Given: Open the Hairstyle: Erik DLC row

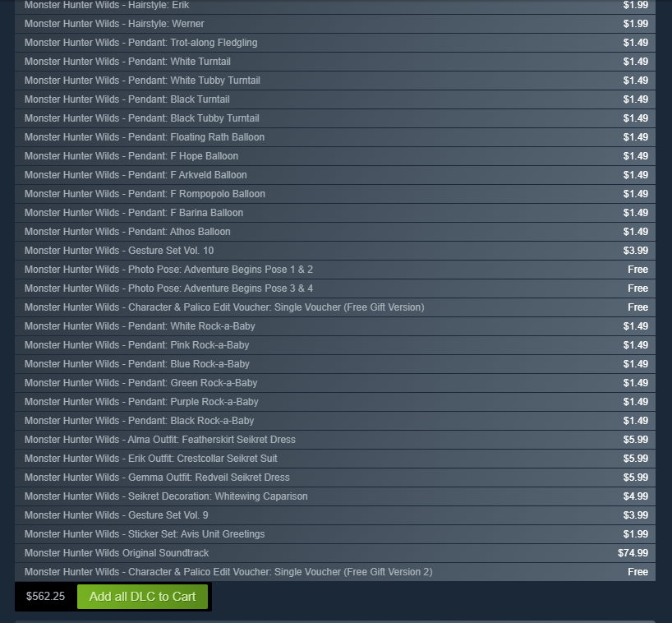Looking at the screenshot, I should coord(335,6).
